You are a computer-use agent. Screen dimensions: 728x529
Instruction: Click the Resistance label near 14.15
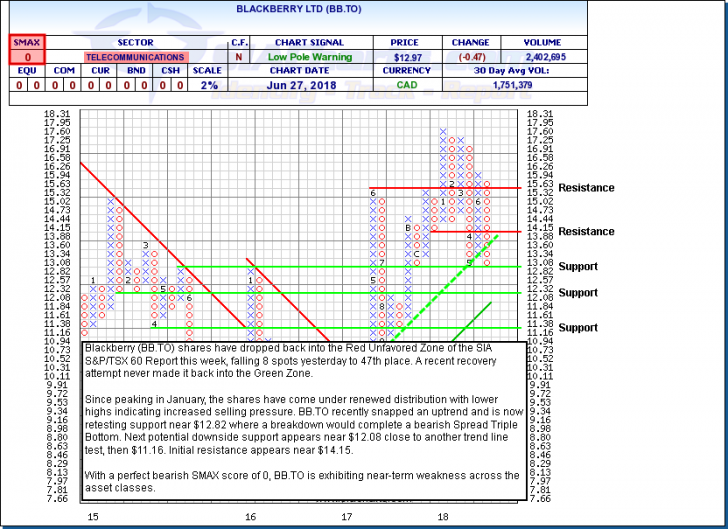(x=586, y=232)
